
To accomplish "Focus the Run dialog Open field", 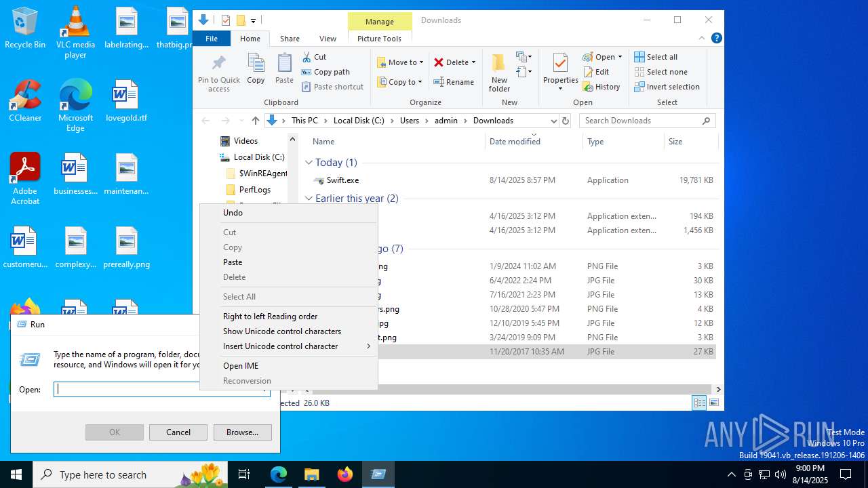I will pos(161,389).
